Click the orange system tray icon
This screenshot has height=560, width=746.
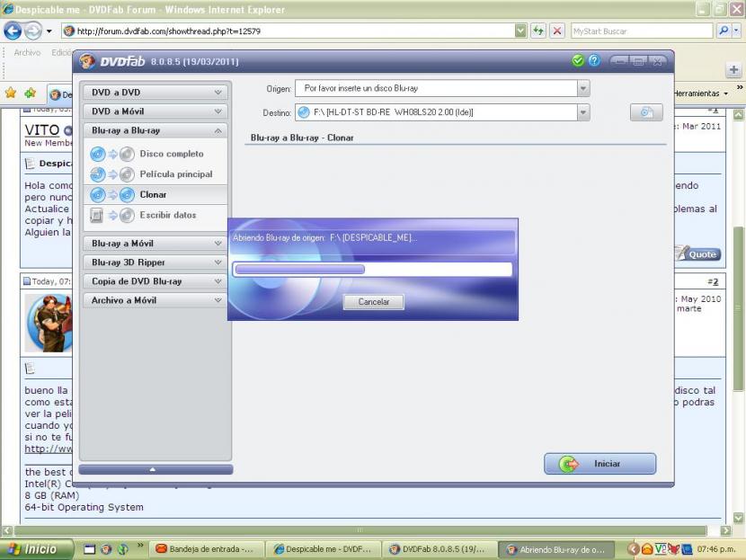(x=647, y=549)
